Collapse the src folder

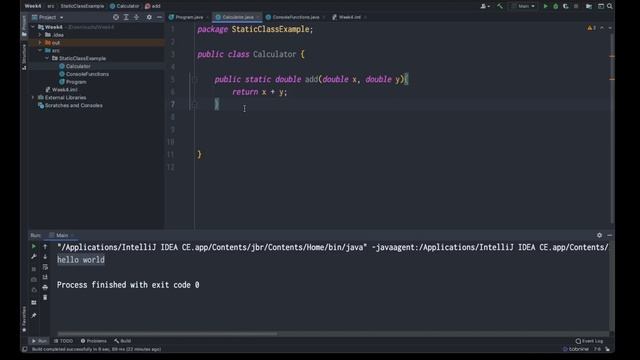(40, 51)
